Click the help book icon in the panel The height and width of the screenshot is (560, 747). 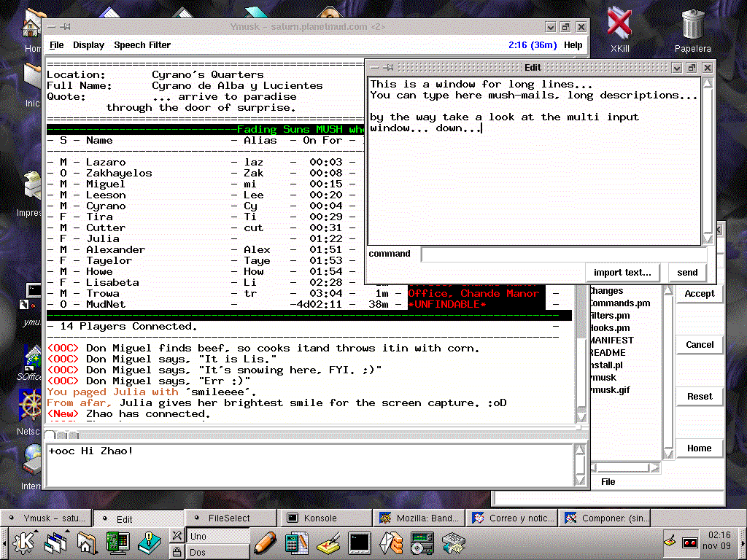[149, 542]
